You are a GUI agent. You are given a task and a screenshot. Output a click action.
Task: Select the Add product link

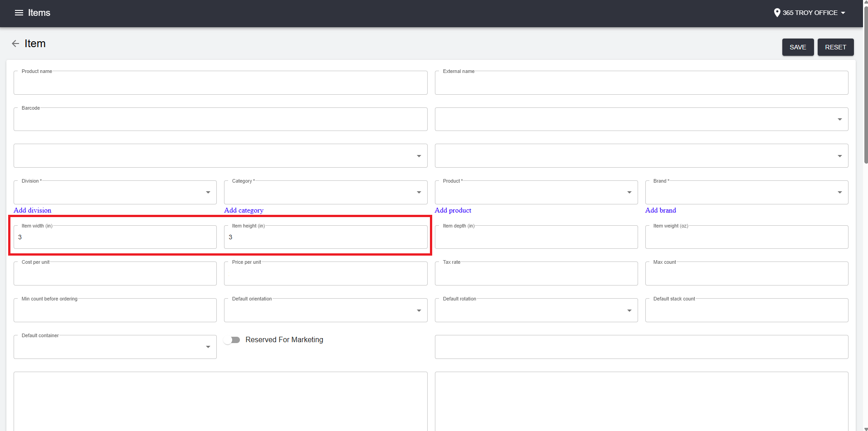click(x=453, y=210)
